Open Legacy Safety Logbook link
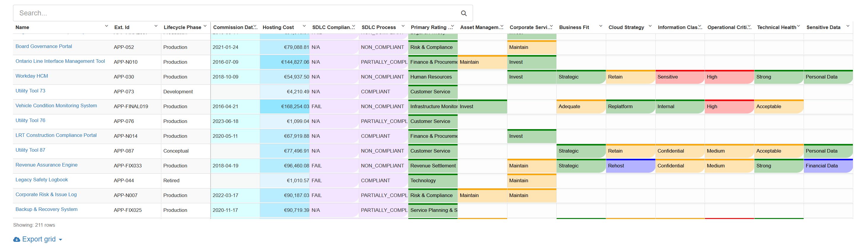The height and width of the screenshot is (248, 868). coord(42,180)
